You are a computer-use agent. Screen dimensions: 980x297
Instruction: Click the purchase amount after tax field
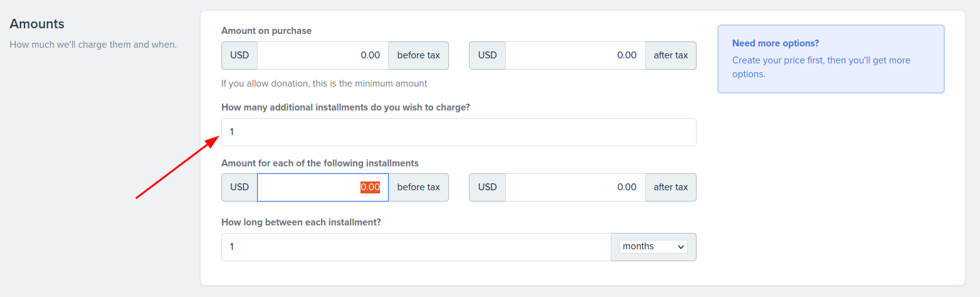tap(576, 55)
